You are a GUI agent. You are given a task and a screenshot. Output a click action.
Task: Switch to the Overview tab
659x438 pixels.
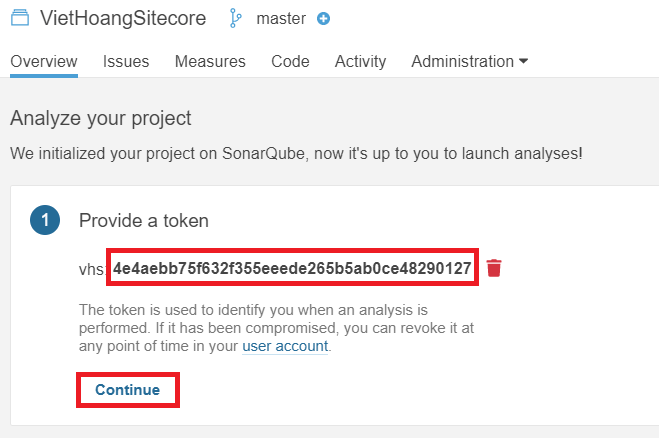pyautogui.click(x=44, y=61)
